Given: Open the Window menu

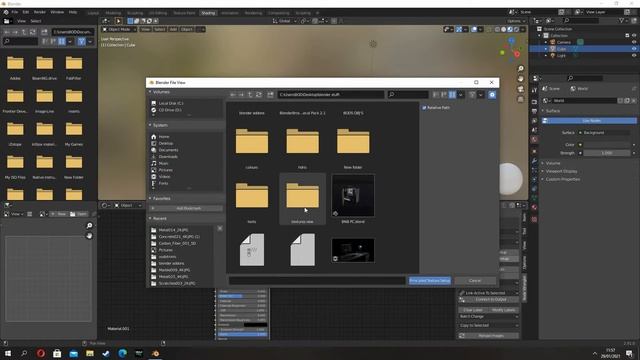Looking at the screenshot, I should [x=57, y=12].
